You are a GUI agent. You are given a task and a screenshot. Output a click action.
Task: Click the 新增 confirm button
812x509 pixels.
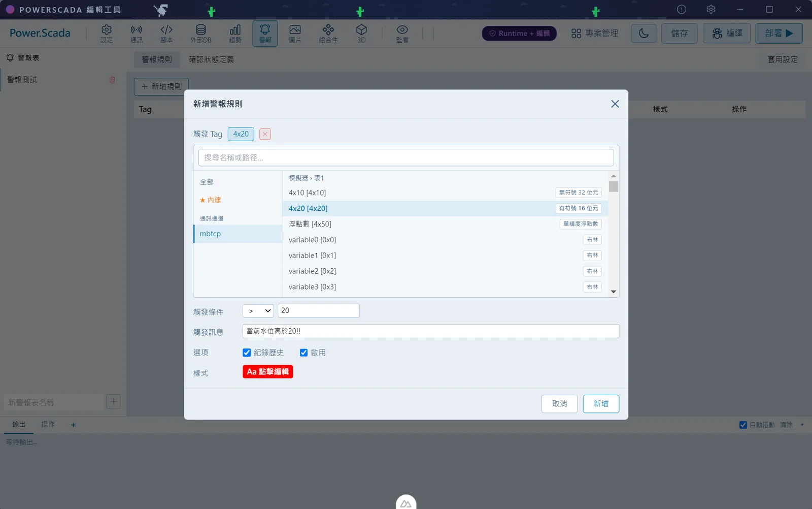601,404
